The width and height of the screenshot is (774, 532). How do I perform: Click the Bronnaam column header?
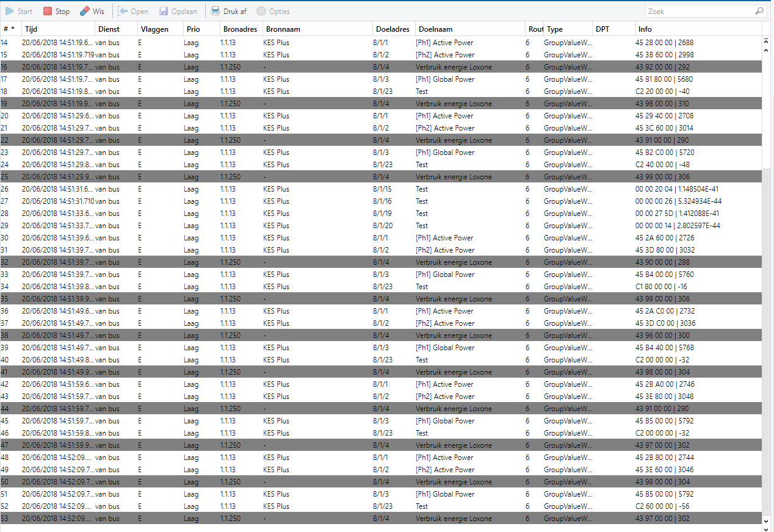click(317, 29)
